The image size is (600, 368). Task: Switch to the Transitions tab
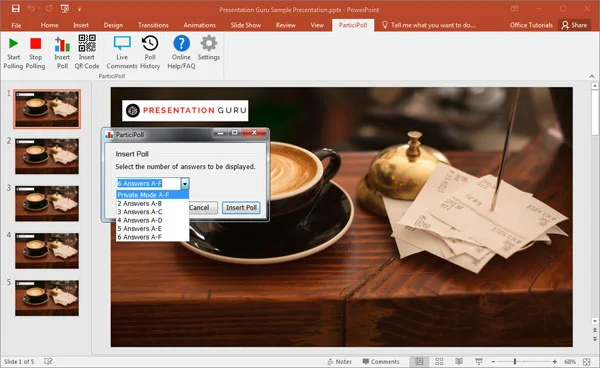(x=153, y=25)
